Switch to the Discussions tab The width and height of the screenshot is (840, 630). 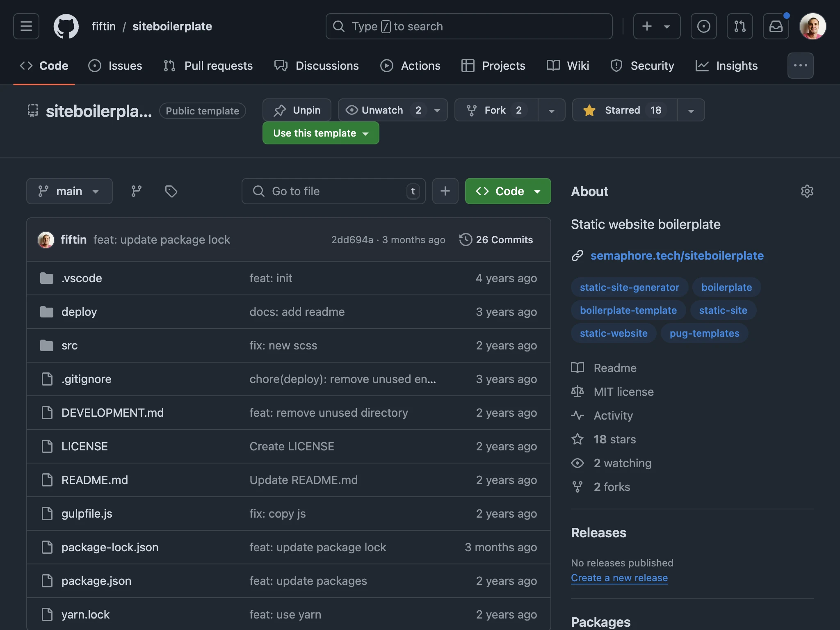317,66
